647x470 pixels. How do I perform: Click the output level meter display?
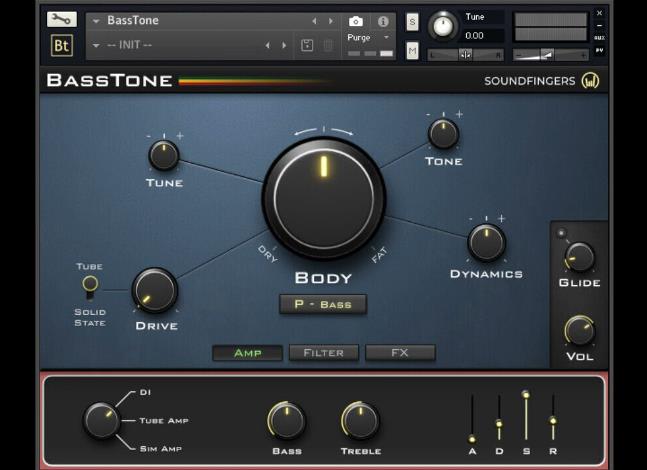point(551,27)
